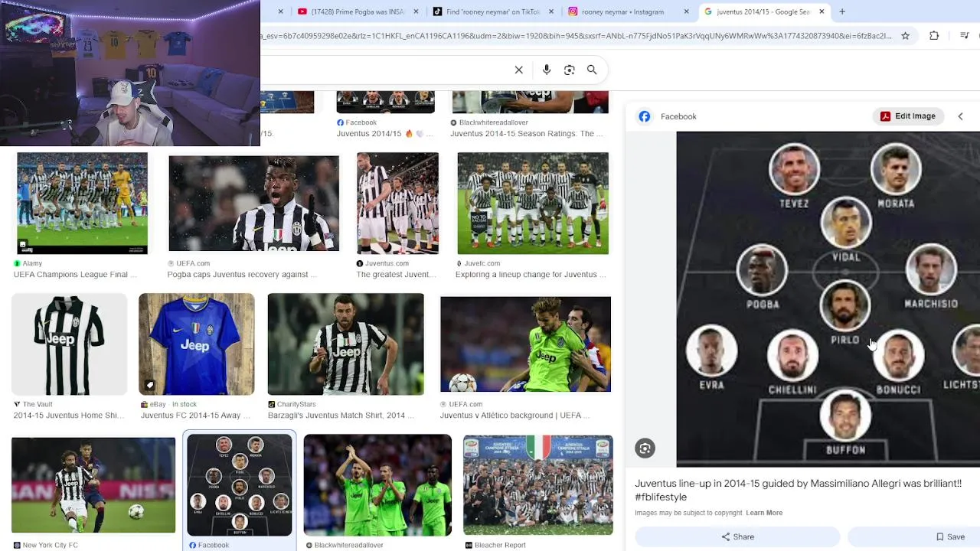The height and width of the screenshot is (551, 980).
Task: Click the Bleacher Report source label
Action: 500,545
